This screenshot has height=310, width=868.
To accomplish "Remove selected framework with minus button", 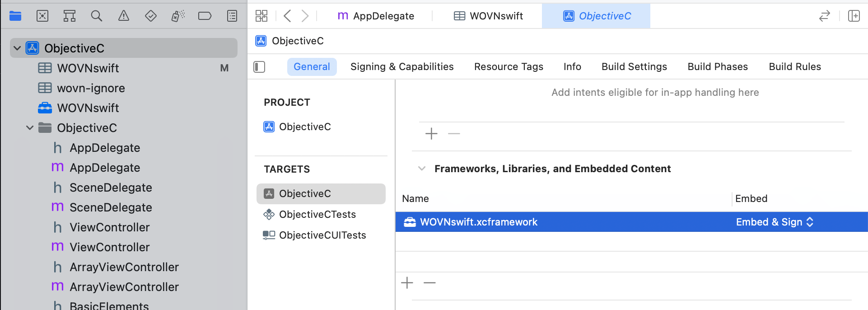I will (429, 283).
